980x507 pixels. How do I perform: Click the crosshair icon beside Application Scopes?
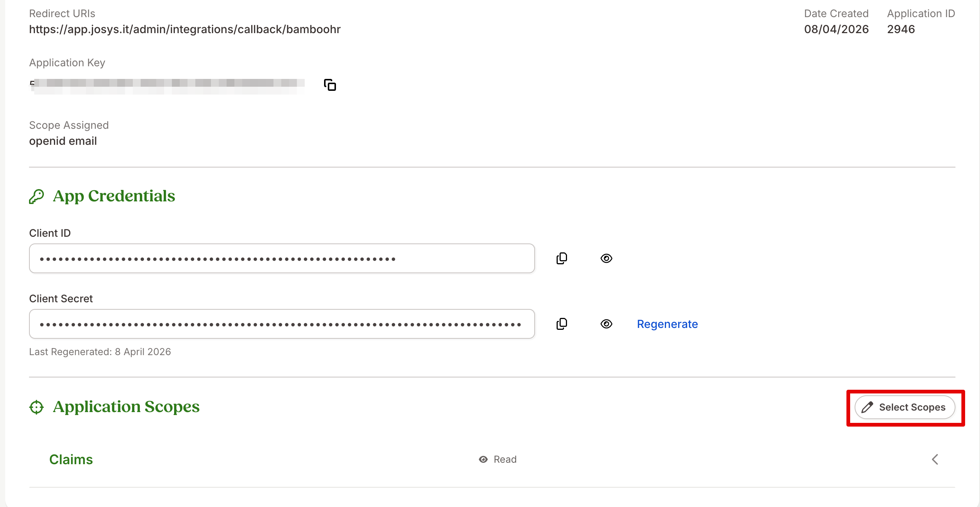click(x=36, y=407)
